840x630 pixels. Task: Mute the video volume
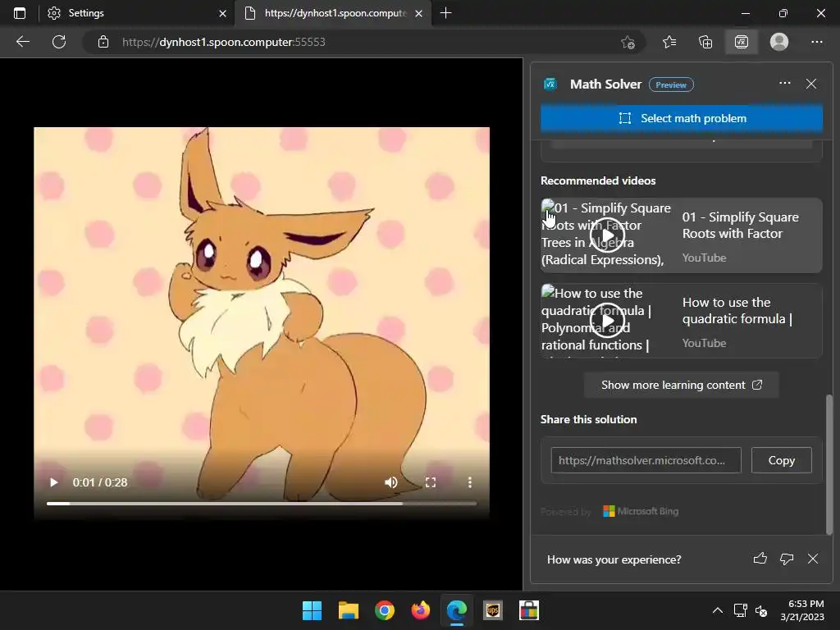click(391, 482)
